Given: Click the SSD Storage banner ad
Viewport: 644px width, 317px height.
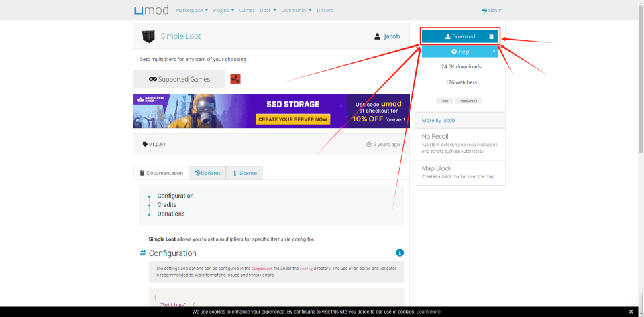Looking at the screenshot, I should pyautogui.click(x=271, y=111).
